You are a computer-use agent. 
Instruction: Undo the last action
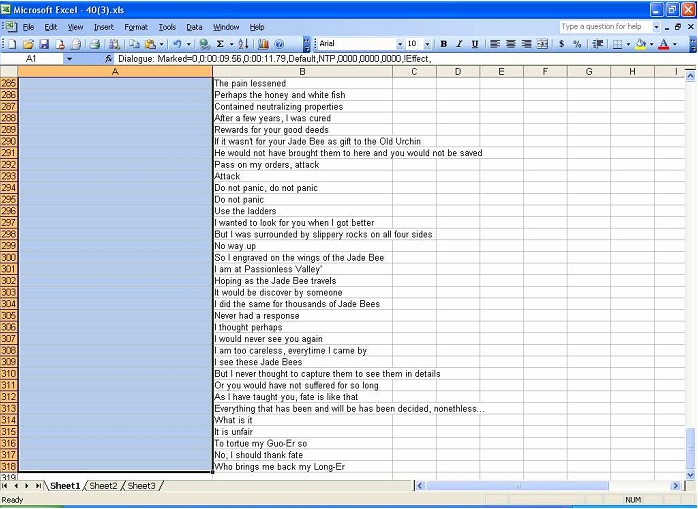click(x=177, y=44)
